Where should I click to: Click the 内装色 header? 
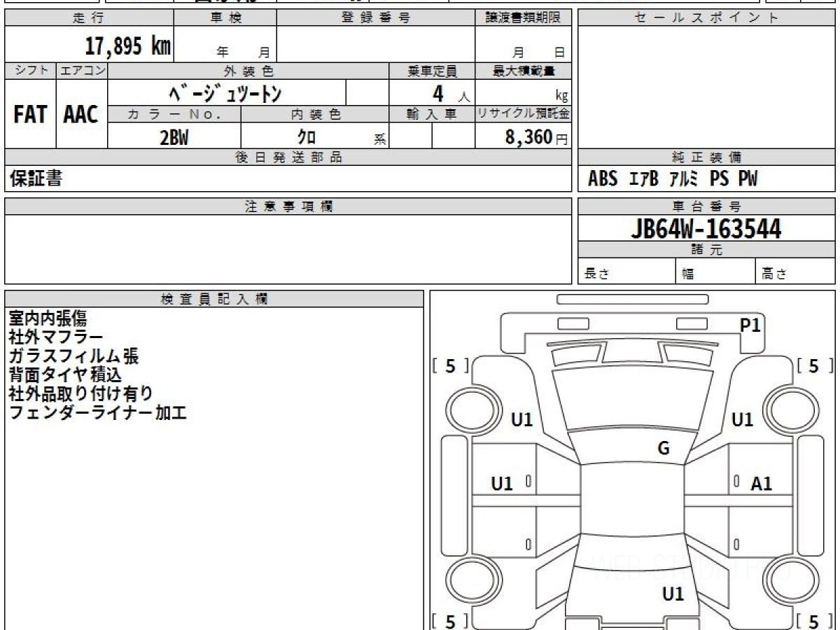tap(315, 115)
